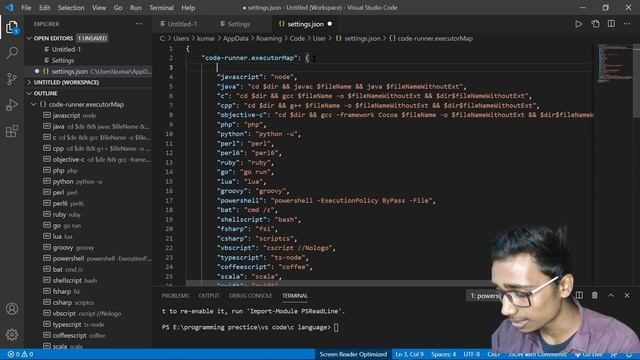The image size is (640, 360).
Task: Close the terminal panel
Action: pos(627,295)
